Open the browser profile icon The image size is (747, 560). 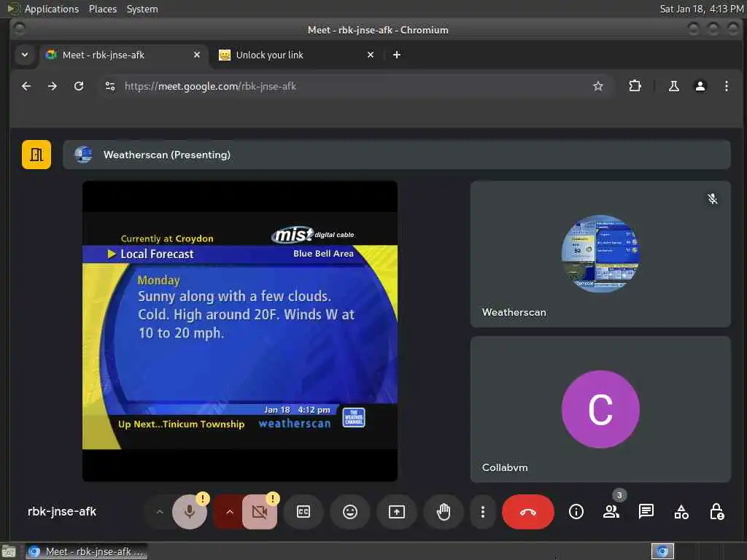click(700, 86)
